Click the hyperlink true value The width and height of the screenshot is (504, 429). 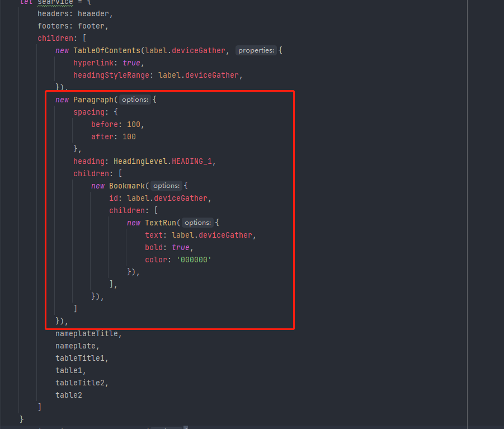point(131,63)
